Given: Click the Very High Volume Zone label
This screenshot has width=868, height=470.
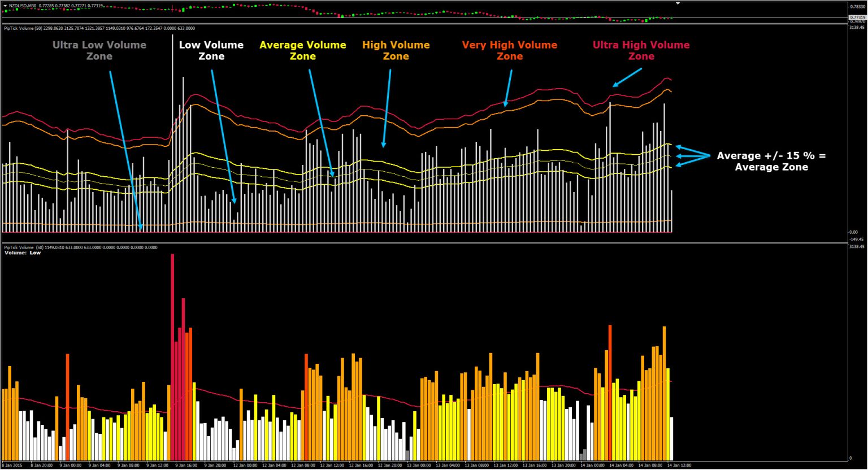Looking at the screenshot, I should [509, 50].
